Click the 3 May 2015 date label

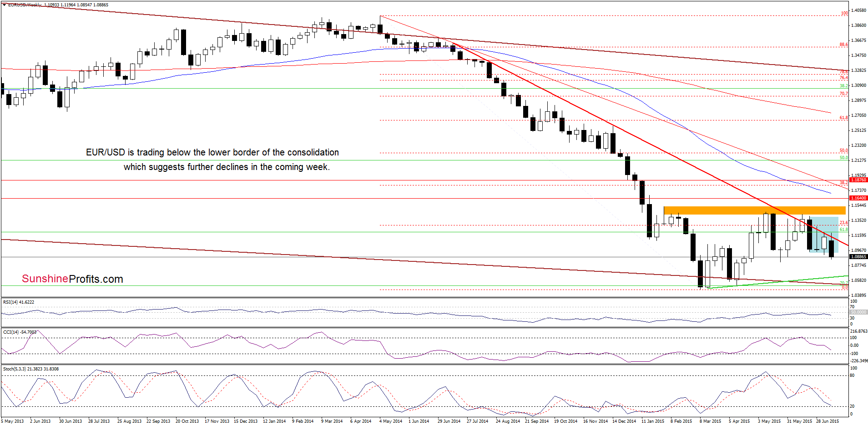(769, 421)
